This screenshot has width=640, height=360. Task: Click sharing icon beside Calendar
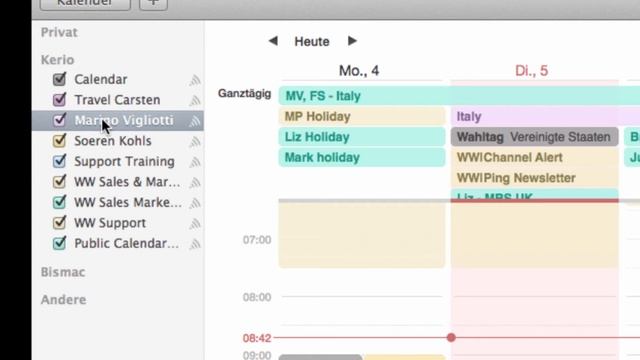click(x=195, y=80)
